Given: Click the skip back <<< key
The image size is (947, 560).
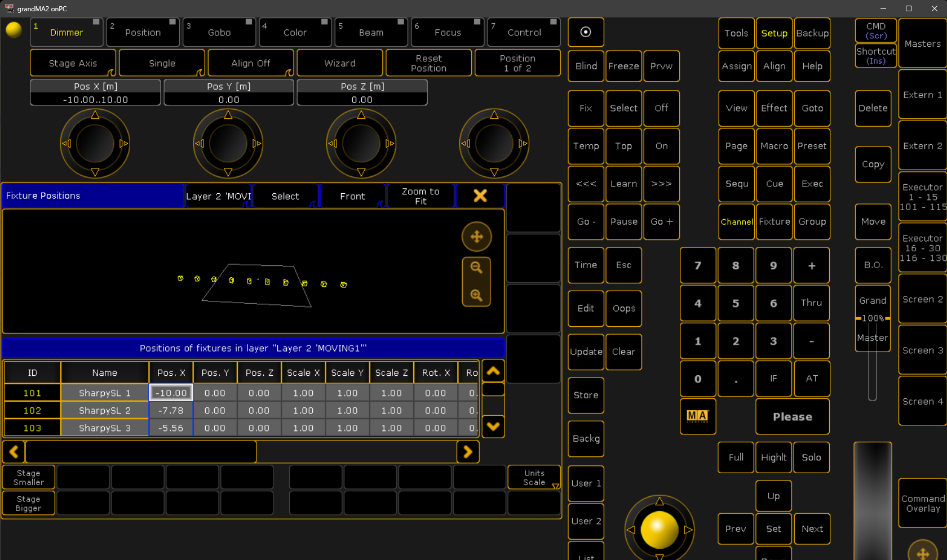Looking at the screenshot, I should (x=586, y=184).
